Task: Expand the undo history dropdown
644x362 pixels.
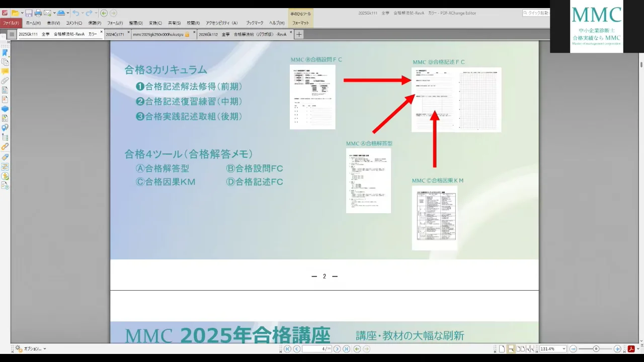Action: [x=82, y=13]
